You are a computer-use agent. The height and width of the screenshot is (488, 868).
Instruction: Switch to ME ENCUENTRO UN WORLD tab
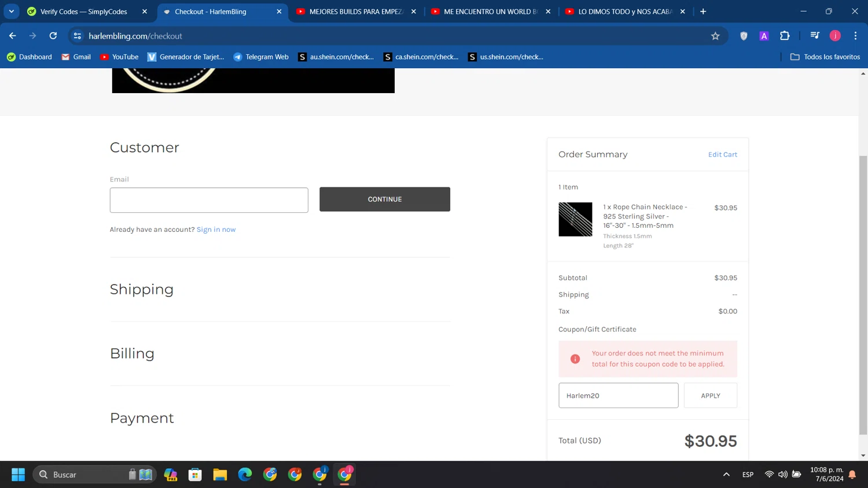click(491, 12)
